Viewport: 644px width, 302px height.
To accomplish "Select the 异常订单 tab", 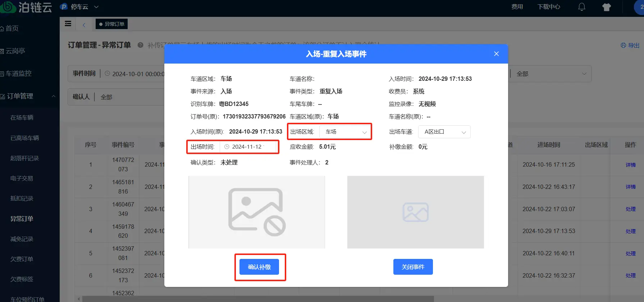I will coord(112,24).
